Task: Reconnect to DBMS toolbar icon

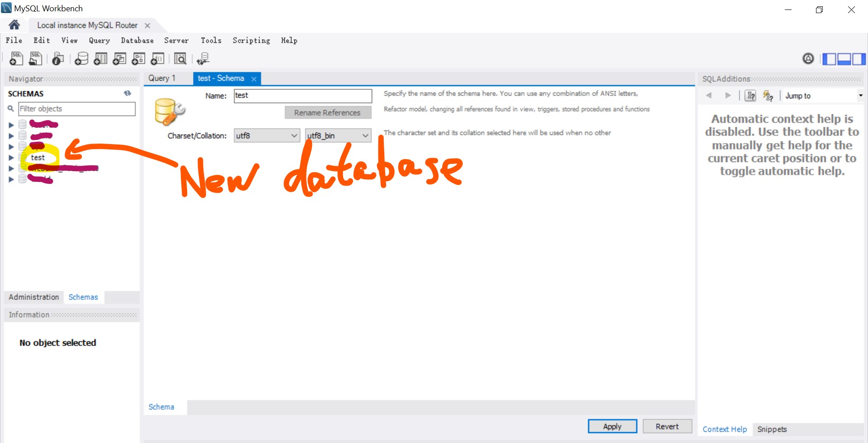Action: click(x=203, y=59)
